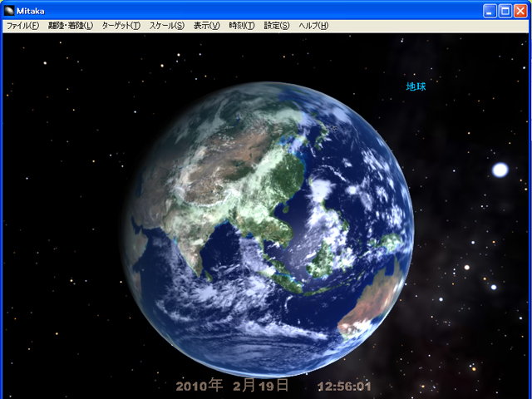Open the 離陸・着陸(L) menu
The image size is (532, 399).
(x=71, y=26)
